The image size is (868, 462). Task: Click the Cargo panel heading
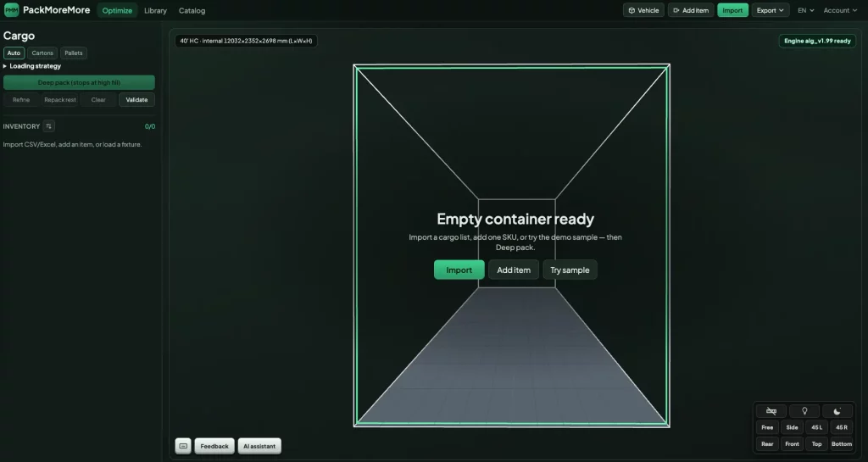(x=19, y=36)
